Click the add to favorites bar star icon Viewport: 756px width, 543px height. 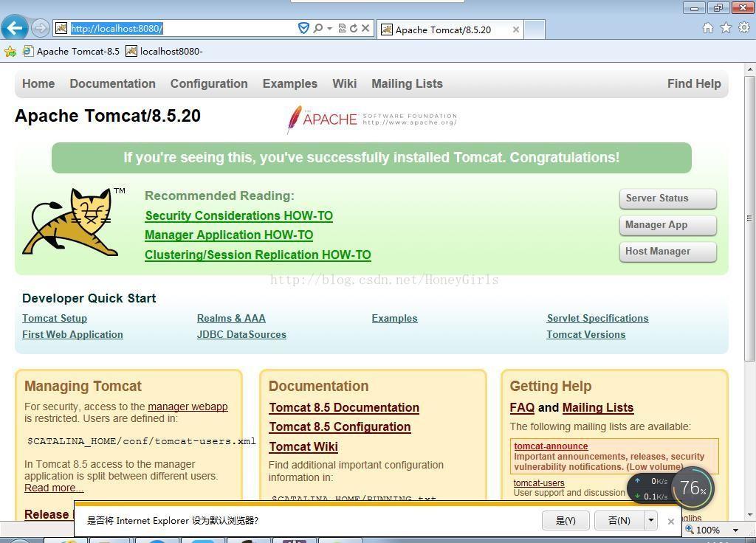pyautogui.click(x=10, y=51)
